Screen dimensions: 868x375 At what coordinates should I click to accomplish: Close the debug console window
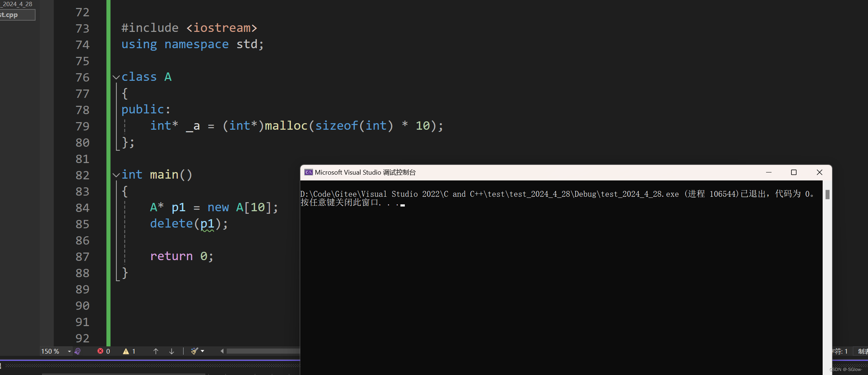(819, 172)
